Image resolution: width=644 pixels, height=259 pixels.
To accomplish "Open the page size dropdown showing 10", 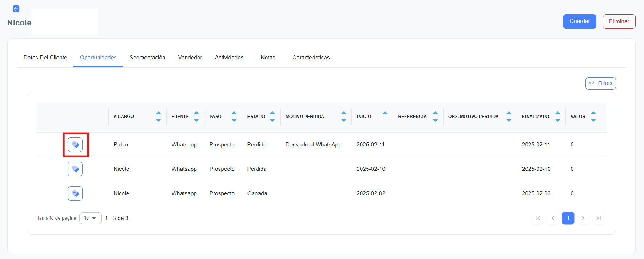I will (90, 218).
